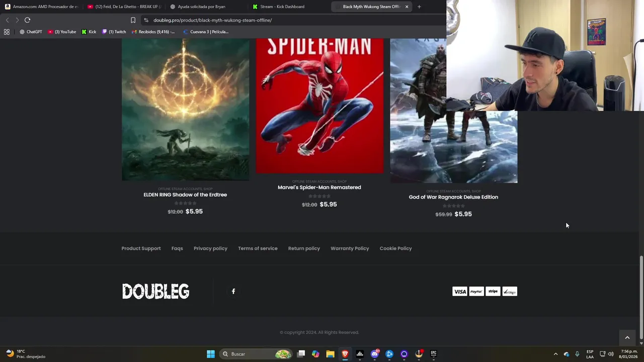The width and height of the screenshot is (644, 362).
Task: Click the ESP LAA language indicator
Action: tap(590, 354)
